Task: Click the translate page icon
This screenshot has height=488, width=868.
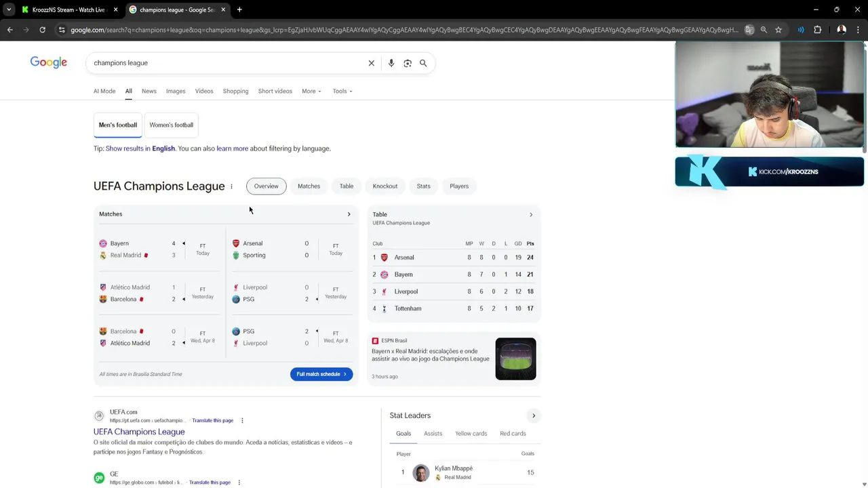Action: tap(749, 30)
